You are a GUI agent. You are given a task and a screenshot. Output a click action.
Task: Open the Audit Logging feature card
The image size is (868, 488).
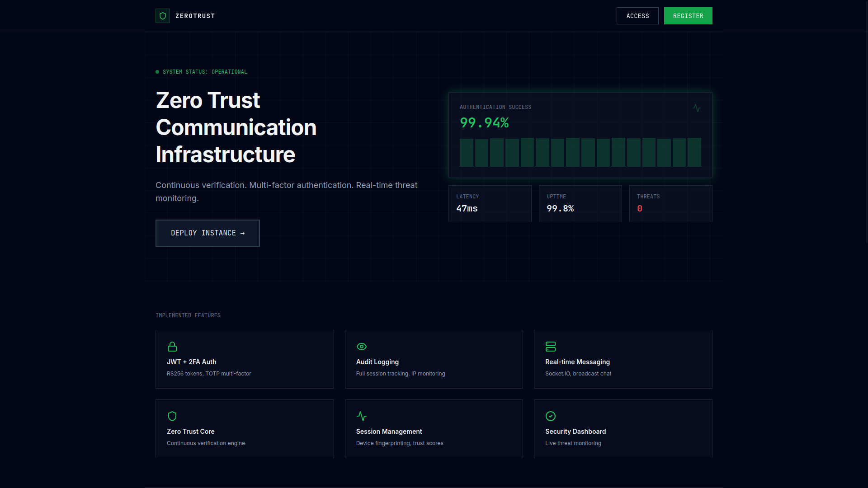[434, 359]
